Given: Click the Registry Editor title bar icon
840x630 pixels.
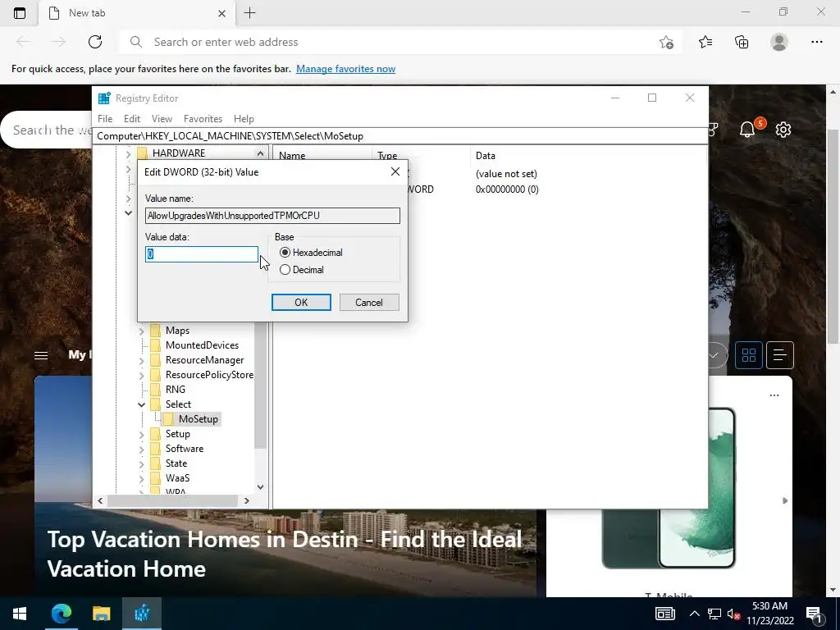Looking at the screenshot, I should 104,98.
